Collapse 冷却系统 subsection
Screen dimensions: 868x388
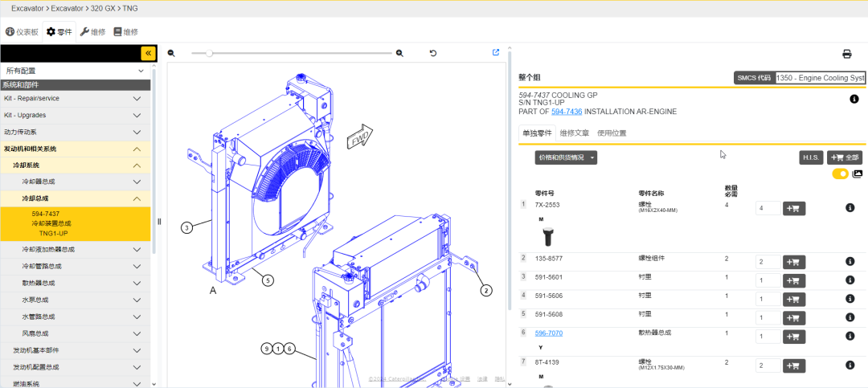coord(76,165)
